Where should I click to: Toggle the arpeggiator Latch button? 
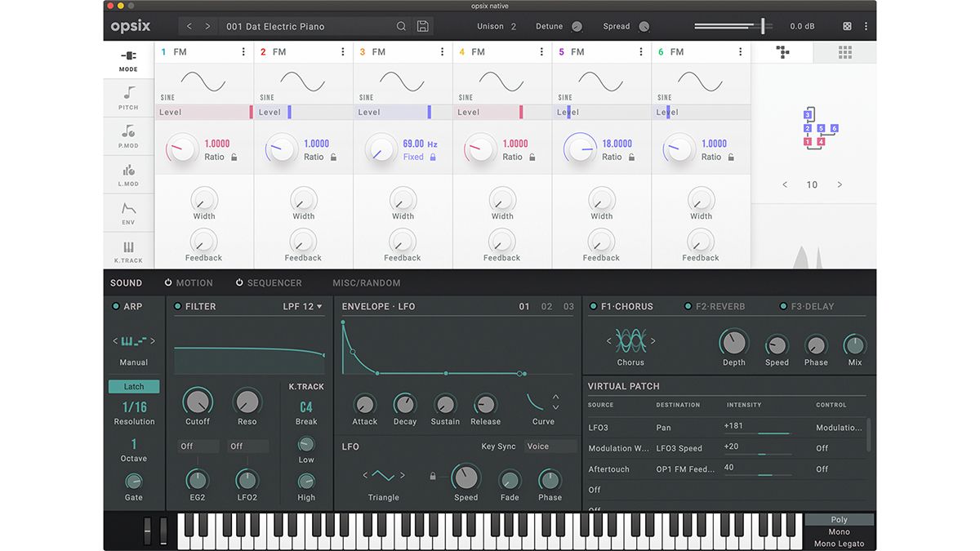(x=134, y=387)
